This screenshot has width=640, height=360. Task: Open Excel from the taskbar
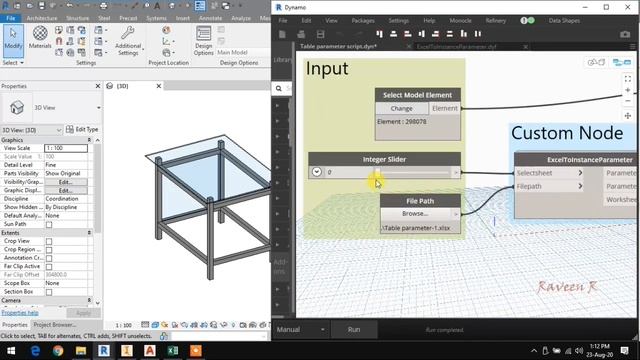(x=173, y=351)
